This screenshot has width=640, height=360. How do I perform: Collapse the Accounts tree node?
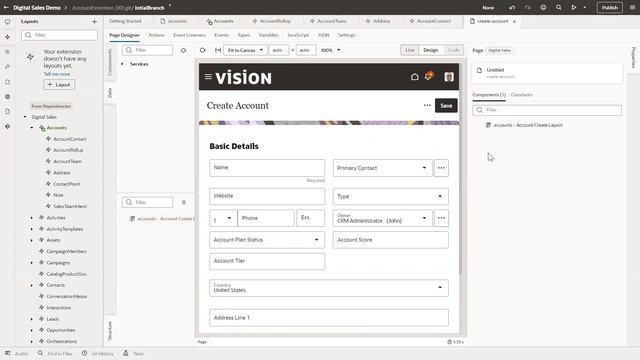[x=32, y=128]
